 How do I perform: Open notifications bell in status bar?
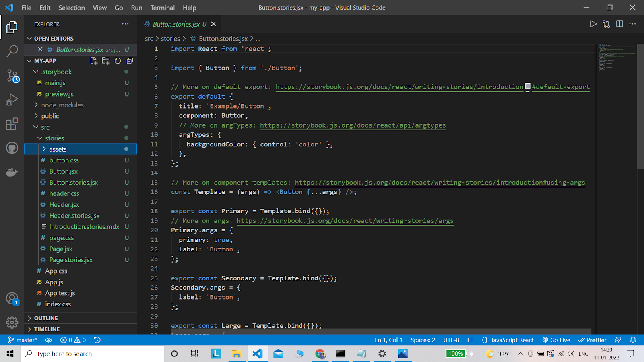tap(633, 340)
